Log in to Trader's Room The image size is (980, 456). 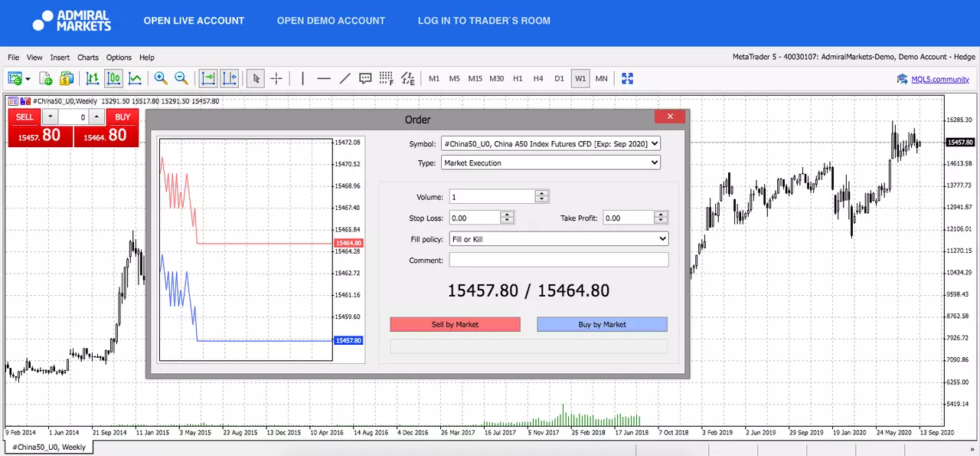(x=484, y=21)
